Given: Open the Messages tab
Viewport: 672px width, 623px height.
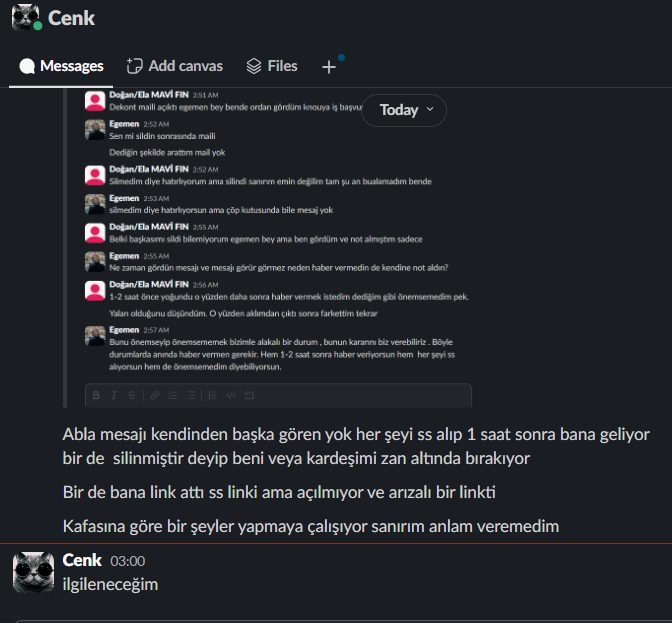Looking at the screenshot, I should point(61,66).
